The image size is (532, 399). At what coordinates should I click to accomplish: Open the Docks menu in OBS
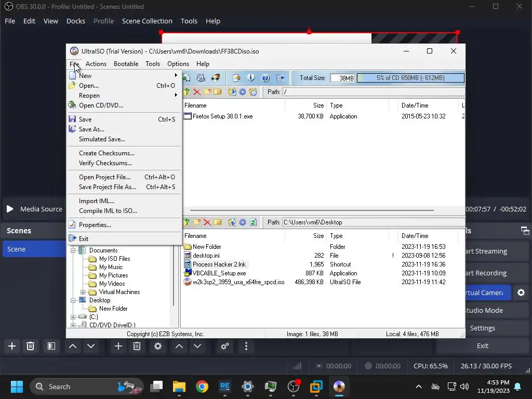coord(76,21)
